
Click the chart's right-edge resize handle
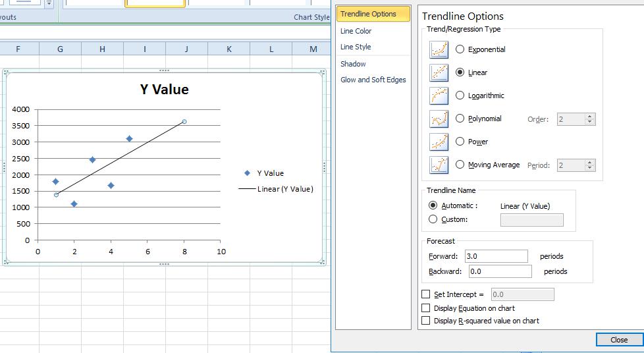[x=324, y=167]
